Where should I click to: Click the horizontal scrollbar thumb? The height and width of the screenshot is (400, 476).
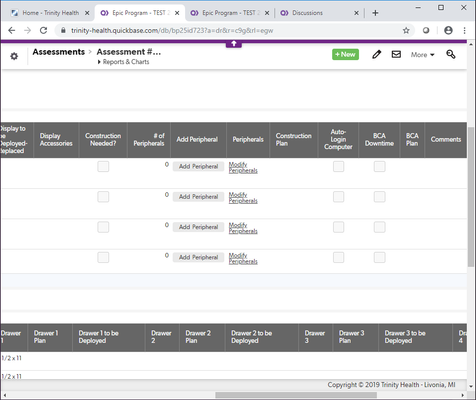(296, 395)
